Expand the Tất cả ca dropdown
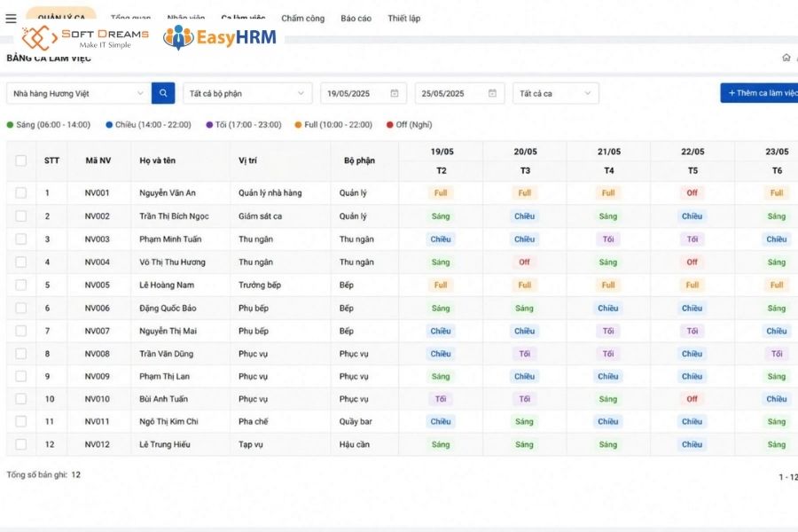The height and width of the screenshot is (532, 798). pos(556,93)
